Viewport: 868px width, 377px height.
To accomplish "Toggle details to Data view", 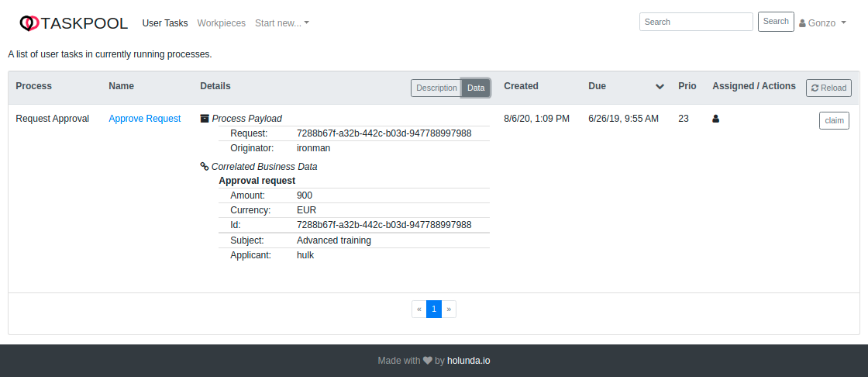I will coord(476,88).
